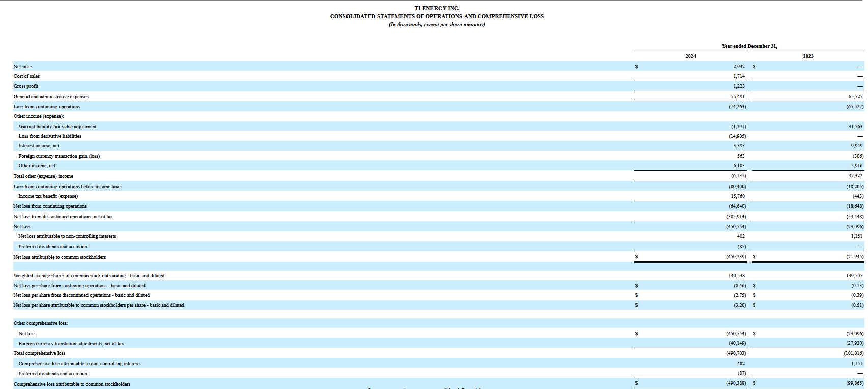Screen dimensions: 868x389
Task: Click the Income tax benefit value 15,760
Action: (x=737, y=196)
